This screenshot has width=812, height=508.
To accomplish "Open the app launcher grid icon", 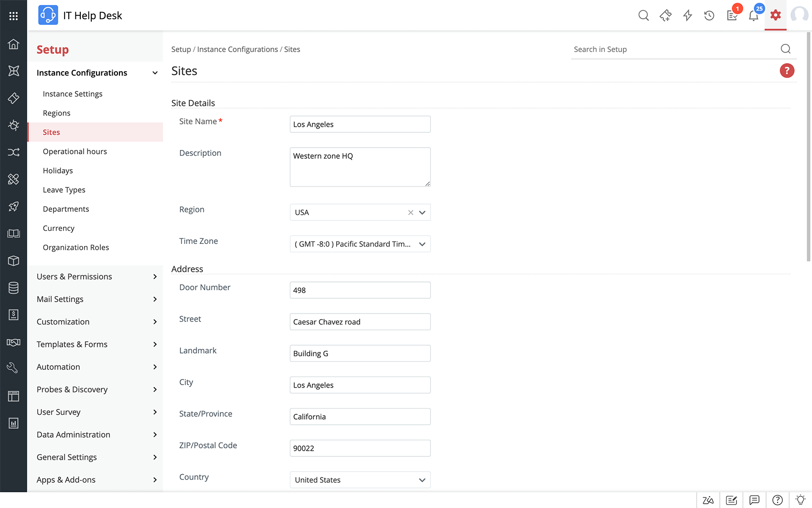I will [13, 16].
